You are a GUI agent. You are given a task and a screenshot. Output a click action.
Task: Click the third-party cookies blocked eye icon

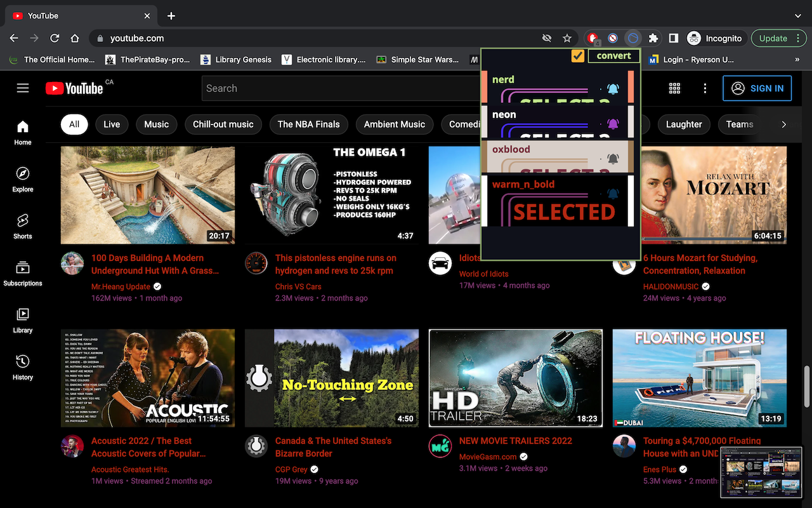[x=547, y=38]
